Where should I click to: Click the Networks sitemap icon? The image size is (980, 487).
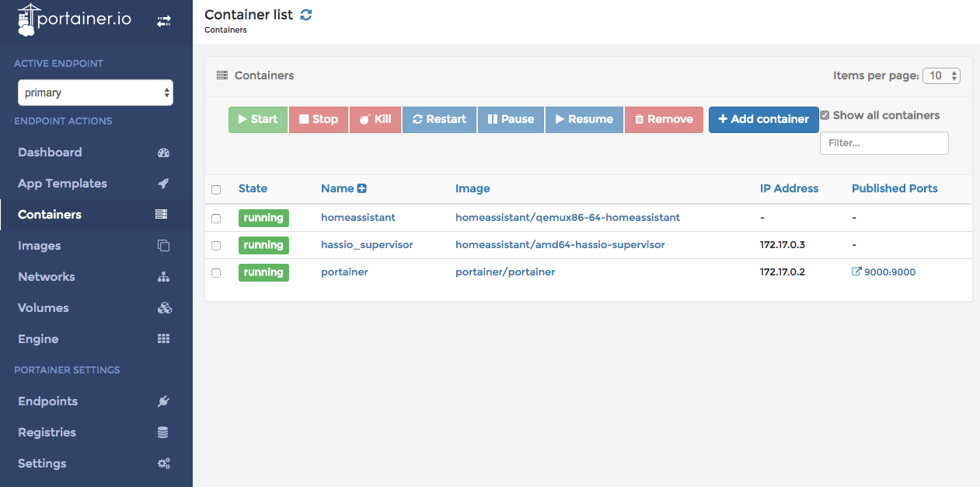(163, 277)
